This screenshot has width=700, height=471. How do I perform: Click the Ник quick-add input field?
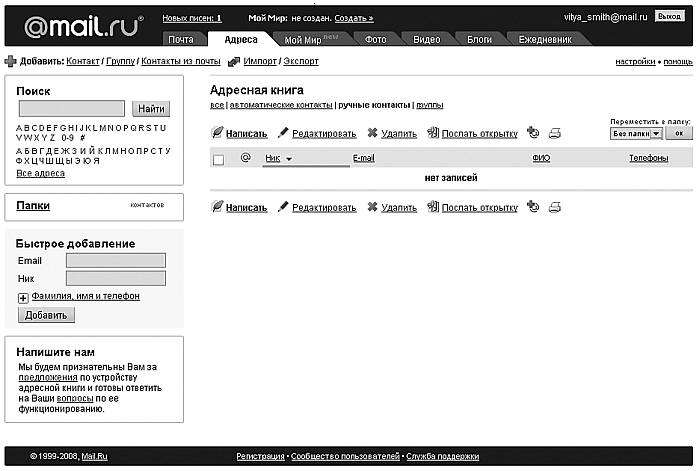[116, 278]
